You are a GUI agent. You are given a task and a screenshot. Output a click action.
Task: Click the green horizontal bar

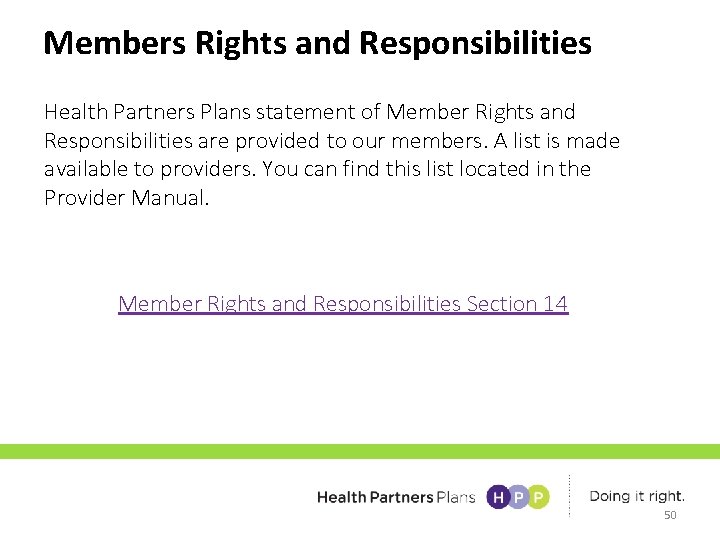point(360,452)
